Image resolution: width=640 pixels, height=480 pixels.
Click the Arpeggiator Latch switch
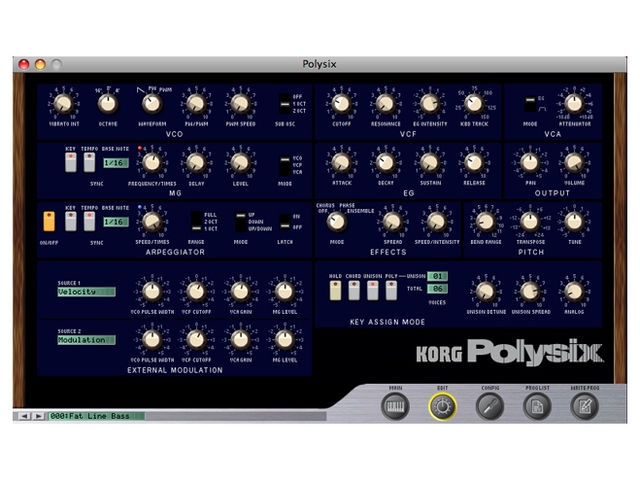point(284,221)
